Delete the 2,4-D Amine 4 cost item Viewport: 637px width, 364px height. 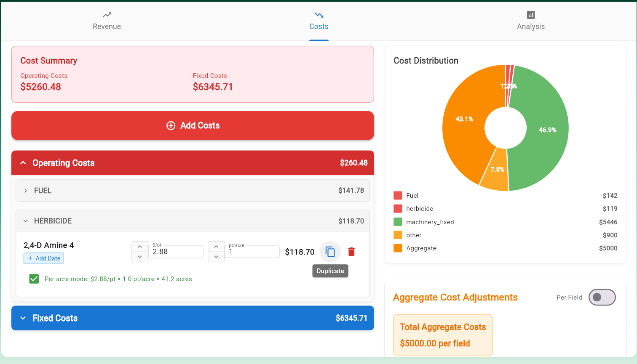(351, 252)
